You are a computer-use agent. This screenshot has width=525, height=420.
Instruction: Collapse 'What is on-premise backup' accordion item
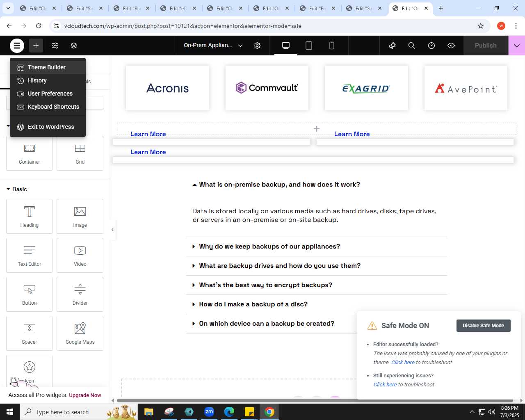[x=317, y=185]
